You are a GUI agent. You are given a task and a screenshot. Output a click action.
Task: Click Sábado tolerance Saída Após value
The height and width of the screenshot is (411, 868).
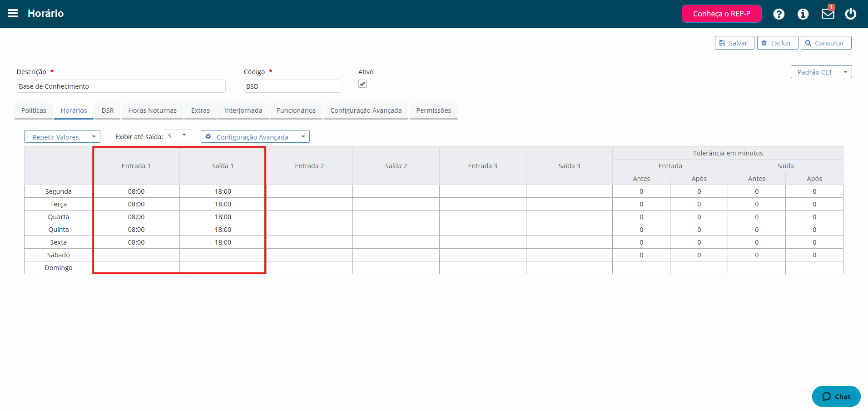814,255
